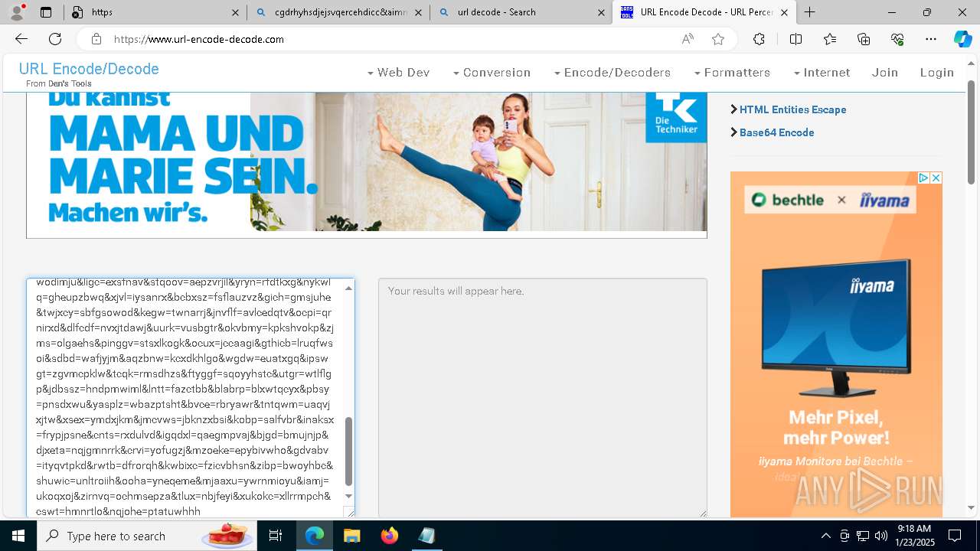Open Browser essentials heart icon
980x551 pixels.
pos(897,39)
